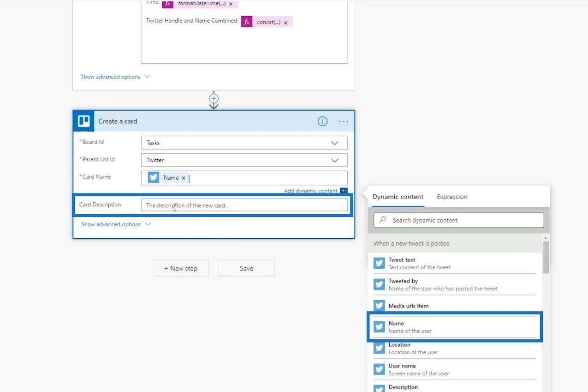Click the fx icon beside concat
Screen dimensions: 588x392
pos(247,22)
